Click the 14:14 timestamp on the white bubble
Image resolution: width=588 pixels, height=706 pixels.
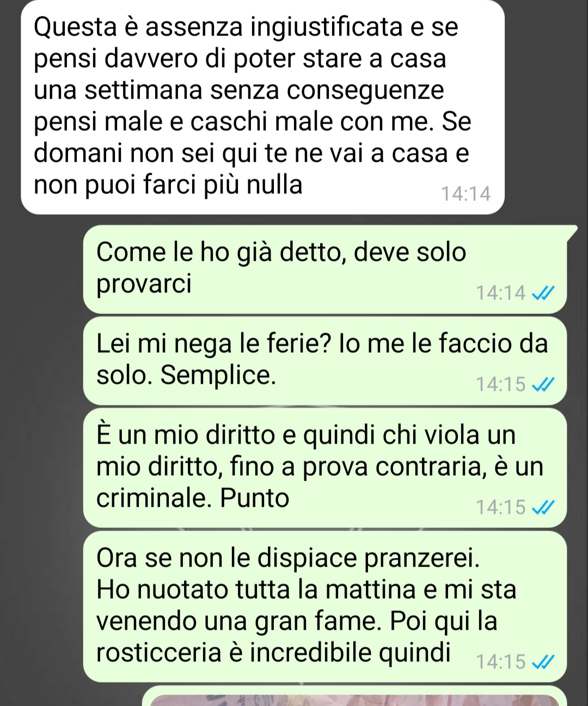(465, 194)
